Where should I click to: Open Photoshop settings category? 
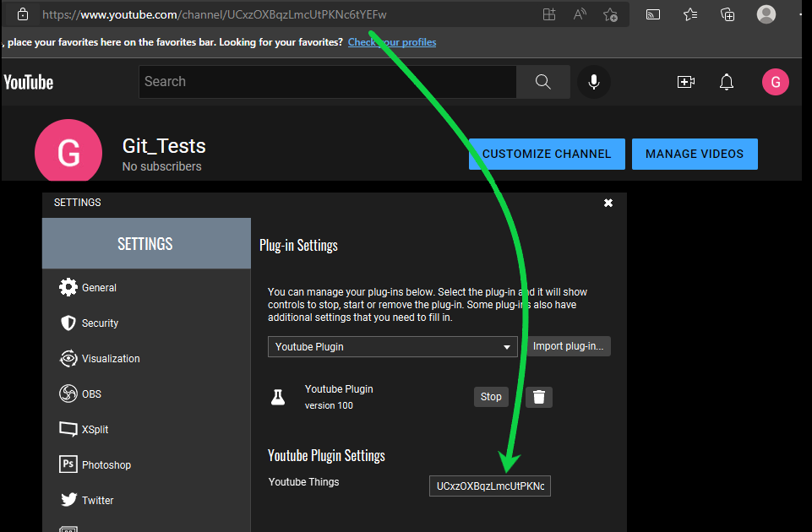pos(146,464)
